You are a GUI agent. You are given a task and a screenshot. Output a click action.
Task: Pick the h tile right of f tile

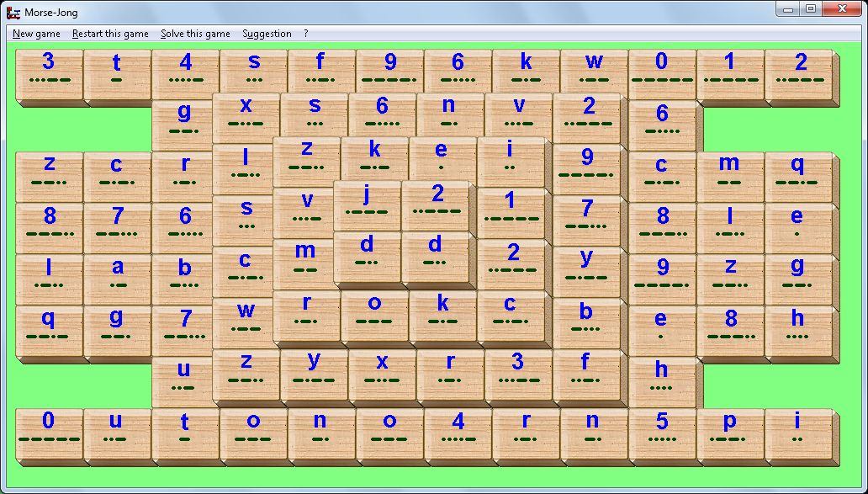coord(662,381)
